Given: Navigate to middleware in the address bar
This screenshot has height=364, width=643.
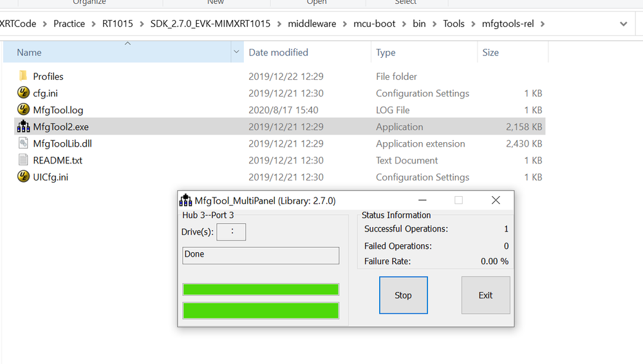Looking at the screenshot, I should point(312,24).
